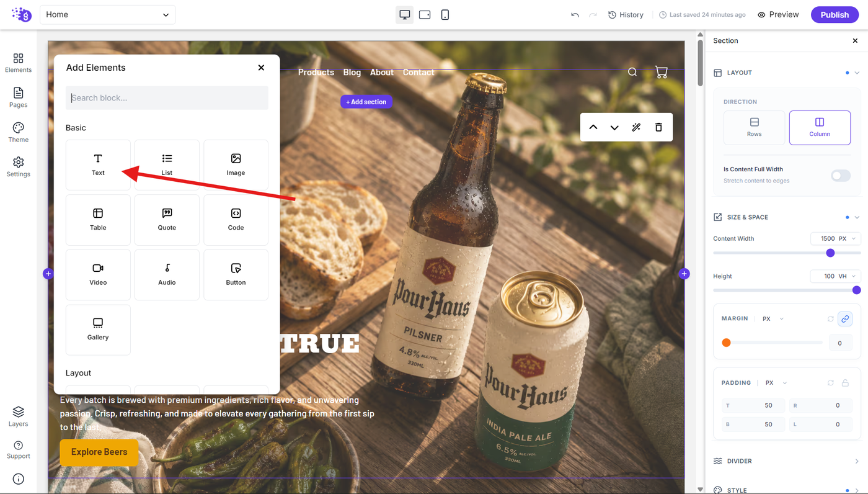Click the Content Width slider handle
The image size is (868, 494).
pos(830,253)
